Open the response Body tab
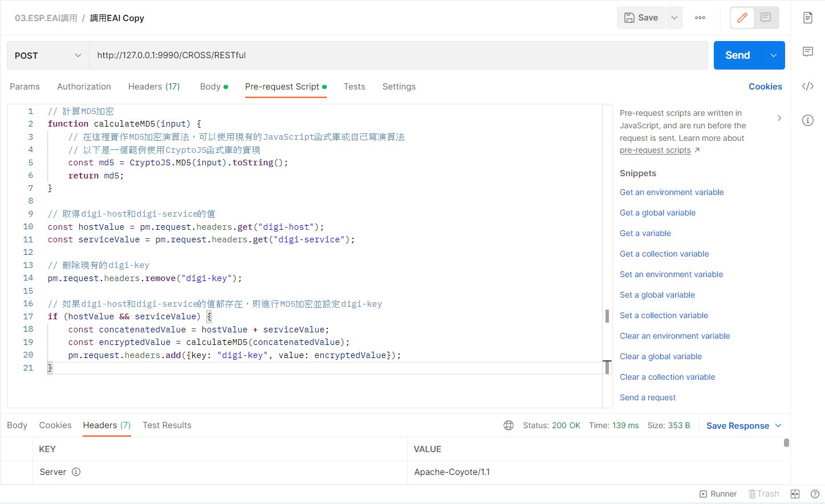This screenshot has height=504, width=825. (17, 425)
